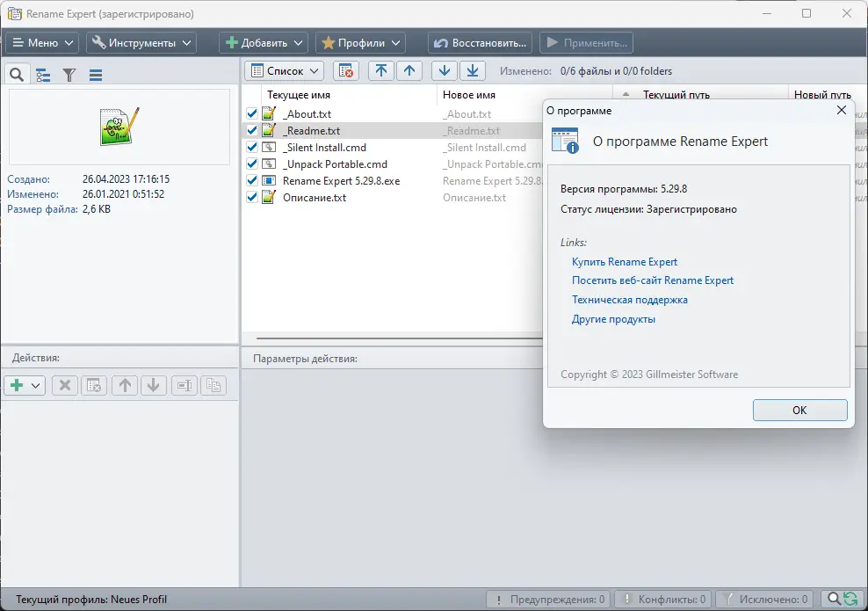Open the Инструменты dropdown menu

[141, 43]
